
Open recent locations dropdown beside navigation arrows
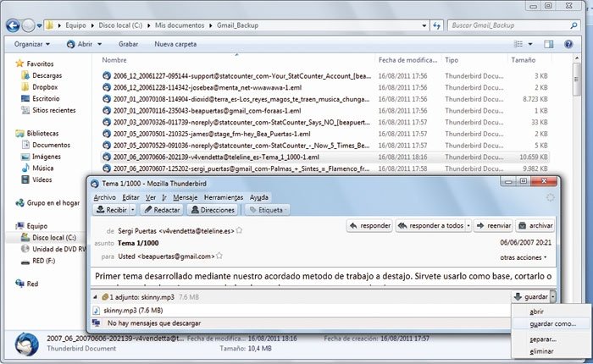pyautogui.click(x=39, y=26)
